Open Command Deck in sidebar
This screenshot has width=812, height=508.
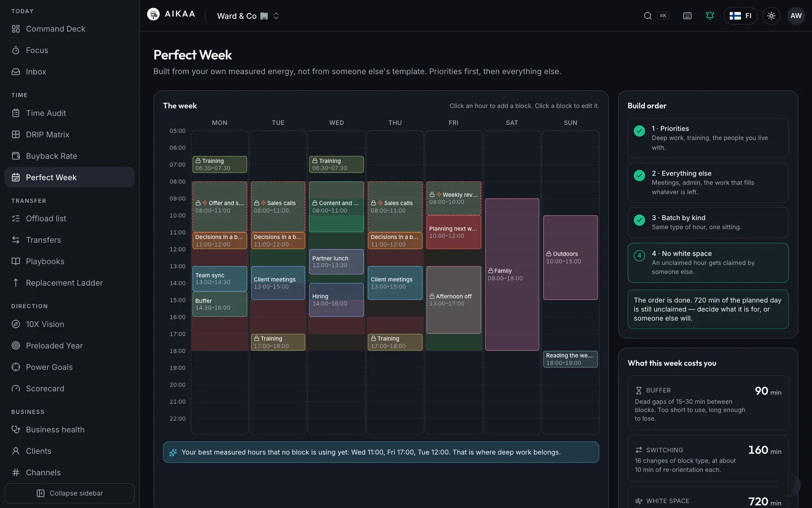70,29
